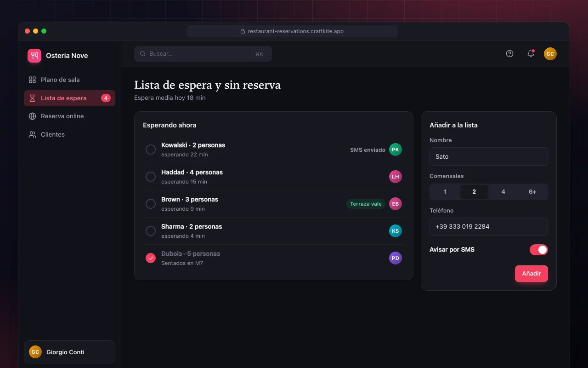Viewport: 588px width, 368px height.
Task: Open the help question mark icon
Action: click(509, 54)
